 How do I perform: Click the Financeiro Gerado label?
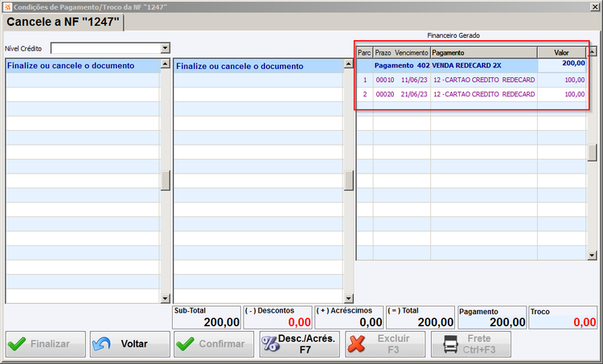point(453,35)
